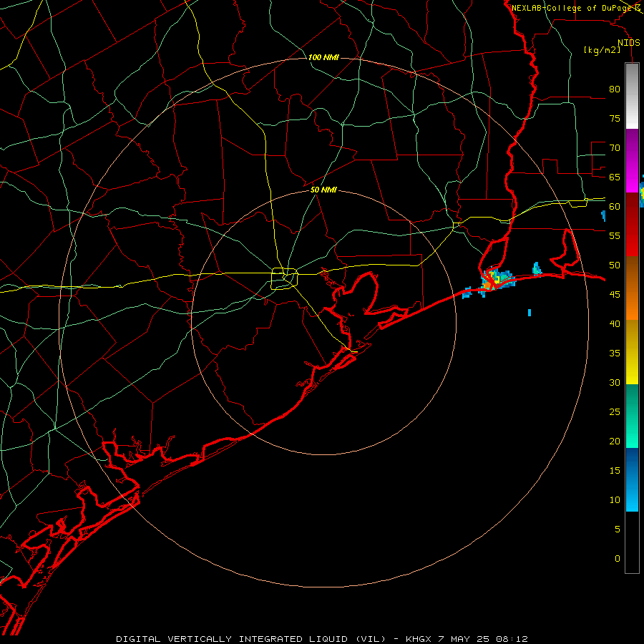Select the dark red segment of the color scale

tap(632, 224)
